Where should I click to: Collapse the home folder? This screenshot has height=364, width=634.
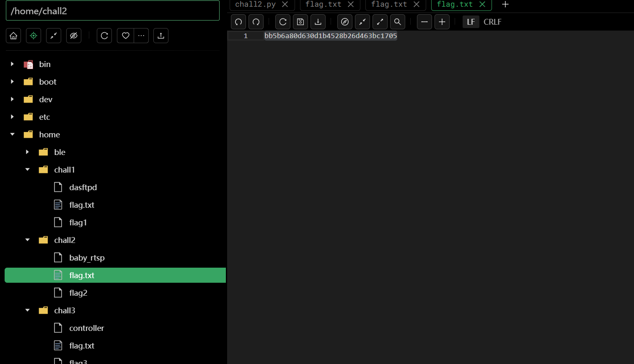(13, 134)
